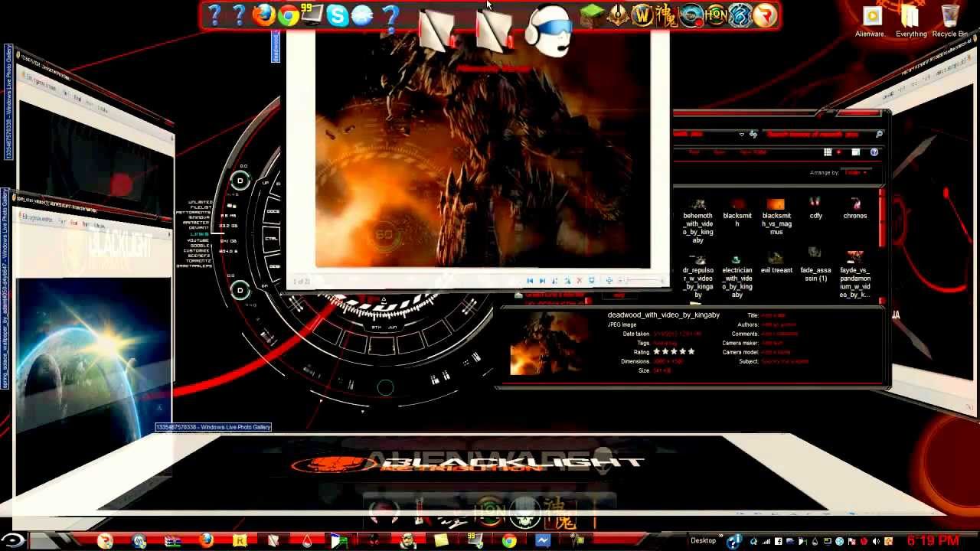This screenshot has height=551, width=980.
Task: Refresh the Explorer folder view
Action: [753, 135]
